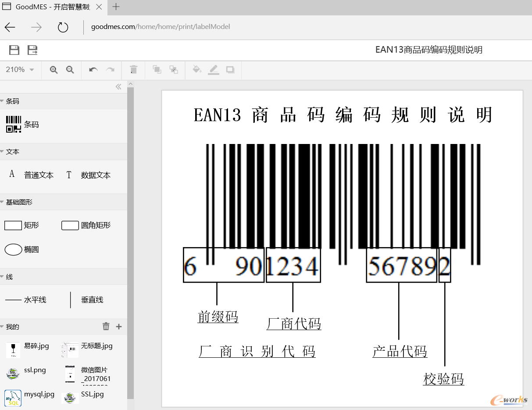Click the bring to front icon
Screen dimensions: 532x410
click(x=157, y=69)
